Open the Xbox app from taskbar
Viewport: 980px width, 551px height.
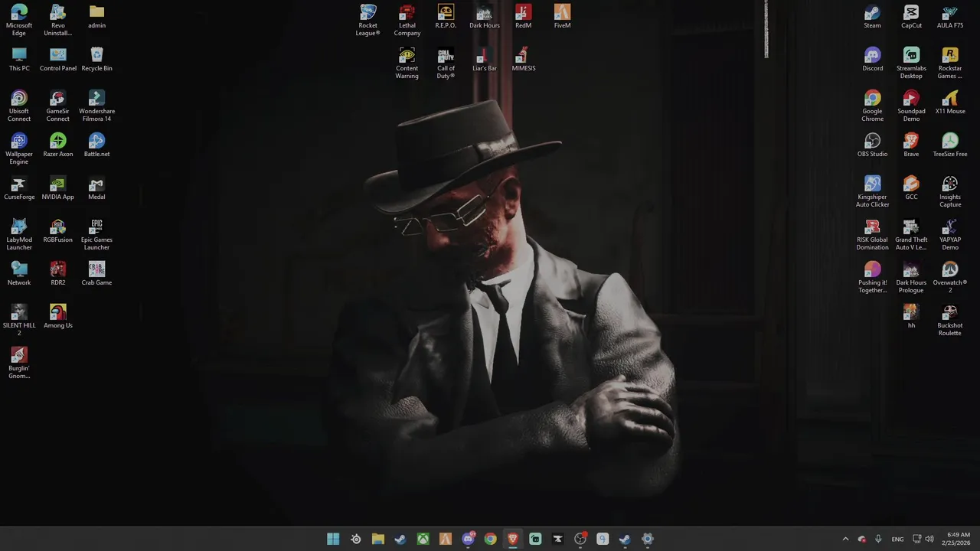pyautogui.click(x=423, y=539)
